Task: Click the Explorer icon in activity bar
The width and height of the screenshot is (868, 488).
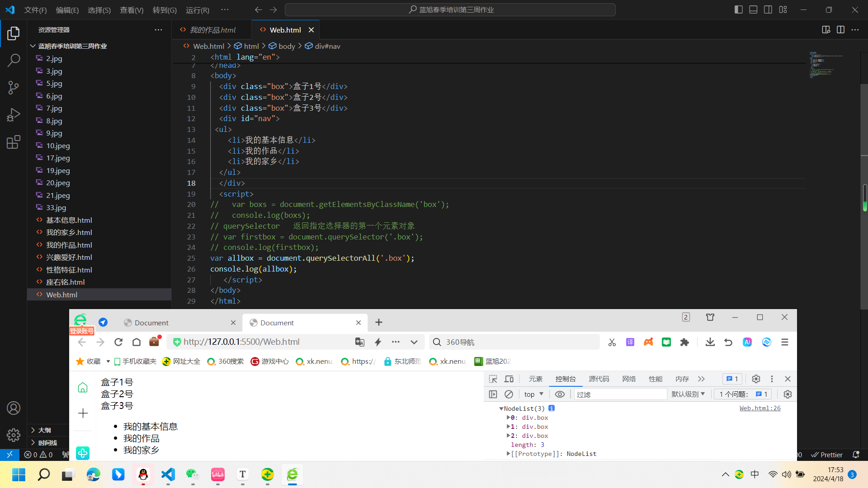Action: tap(13, 34)
